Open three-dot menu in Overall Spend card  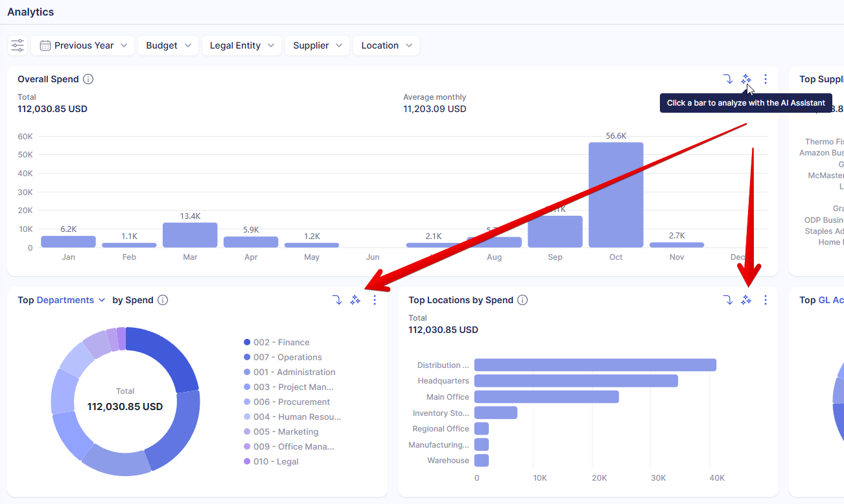(x=766, y=79)
